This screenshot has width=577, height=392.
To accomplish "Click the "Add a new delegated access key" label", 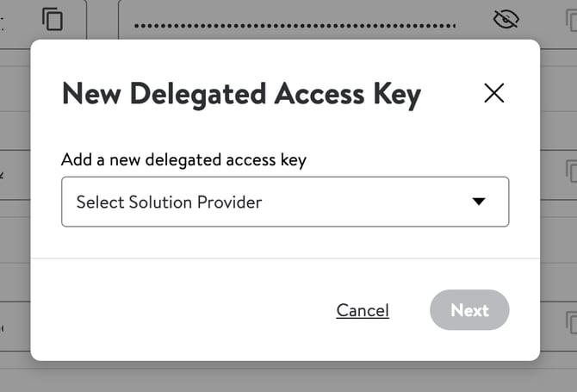I will [183, 159].
